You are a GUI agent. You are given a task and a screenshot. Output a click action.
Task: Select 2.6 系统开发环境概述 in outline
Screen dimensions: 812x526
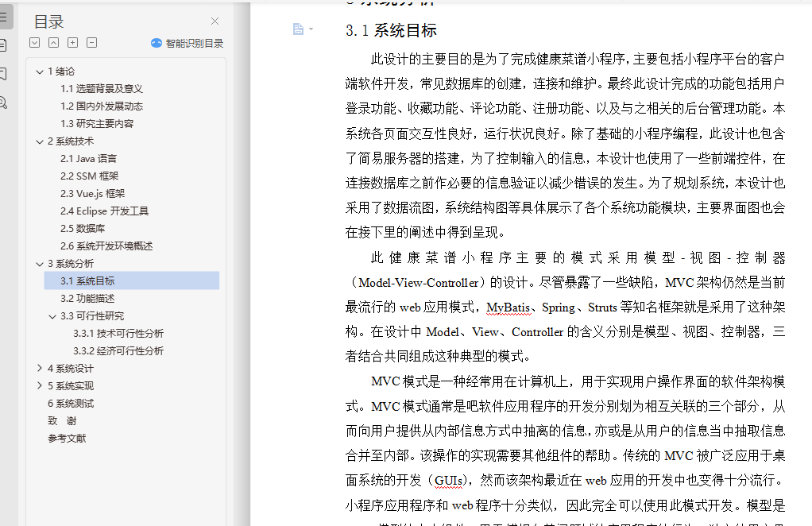click(x=106, y=246)
